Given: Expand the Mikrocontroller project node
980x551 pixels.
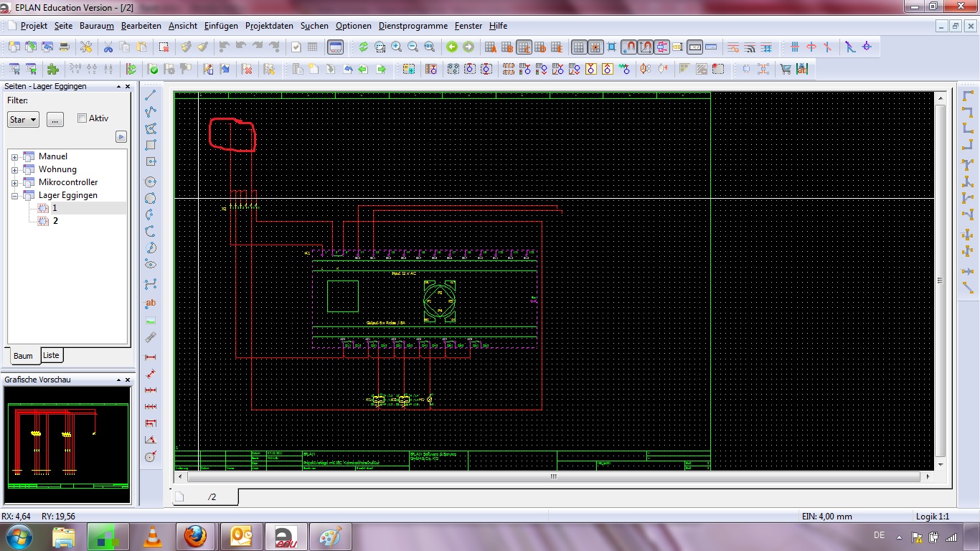Looking at the screenshot, I should click(x=14, y=183).
